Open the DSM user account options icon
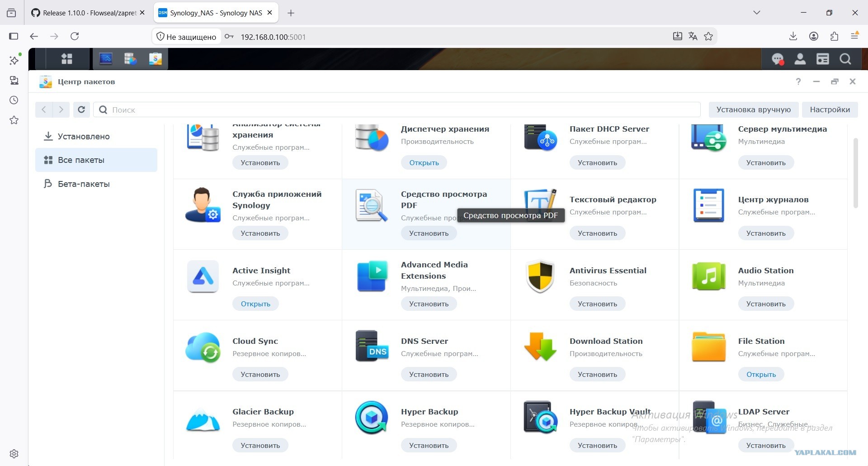868x466 pixels. (800, 59)
